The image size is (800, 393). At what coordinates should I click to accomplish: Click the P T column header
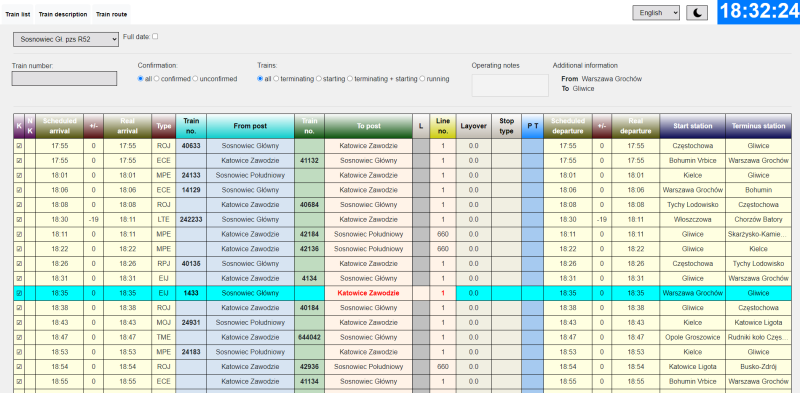pos(533,126)
